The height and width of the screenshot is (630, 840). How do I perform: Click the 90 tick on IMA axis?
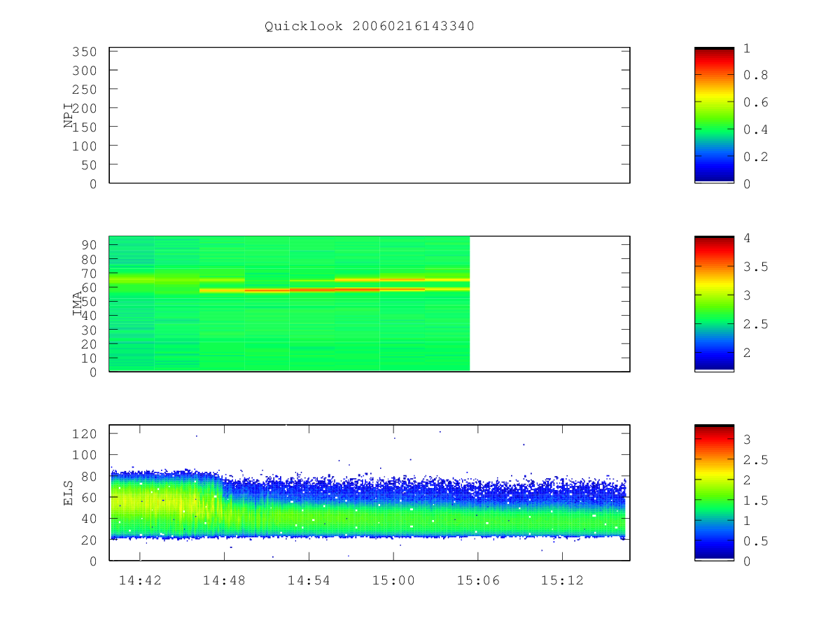coord(90,245)
